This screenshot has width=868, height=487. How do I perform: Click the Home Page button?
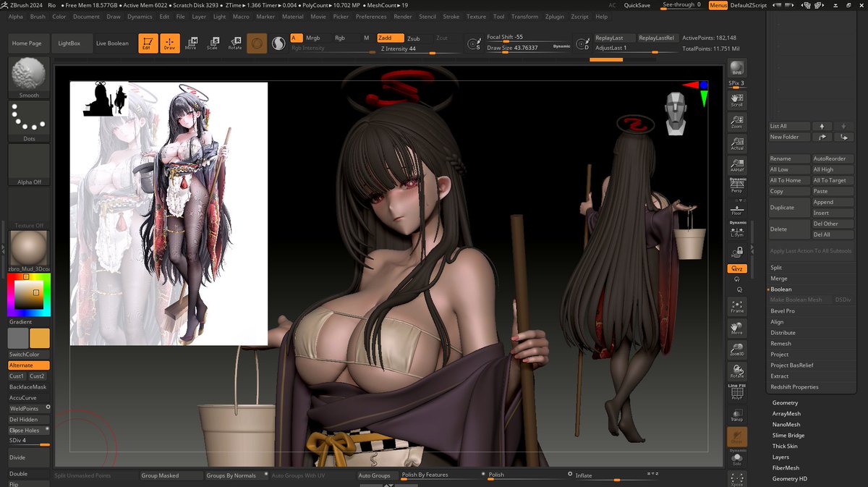27,43
